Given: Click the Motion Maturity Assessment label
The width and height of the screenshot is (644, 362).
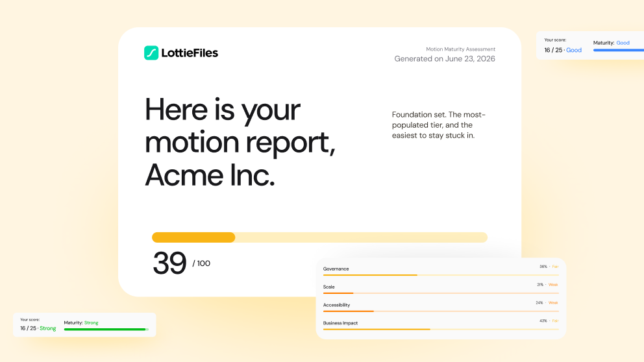Looking at the screenshot, I should (460, 49).
